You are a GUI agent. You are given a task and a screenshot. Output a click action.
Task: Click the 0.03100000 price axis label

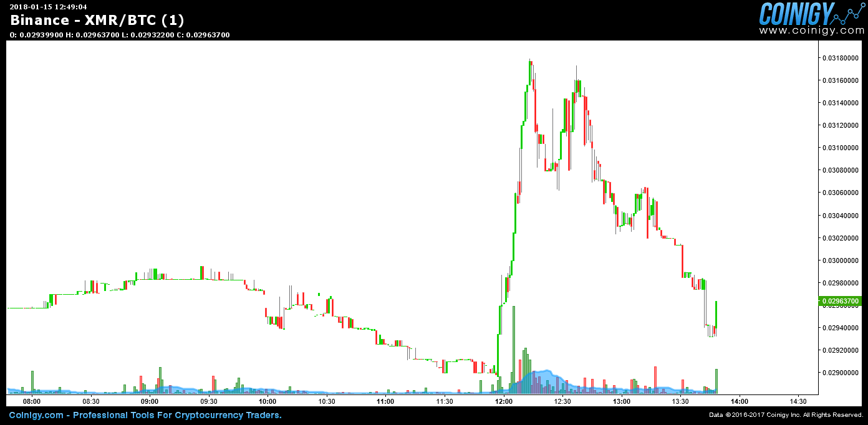point(842,148)
